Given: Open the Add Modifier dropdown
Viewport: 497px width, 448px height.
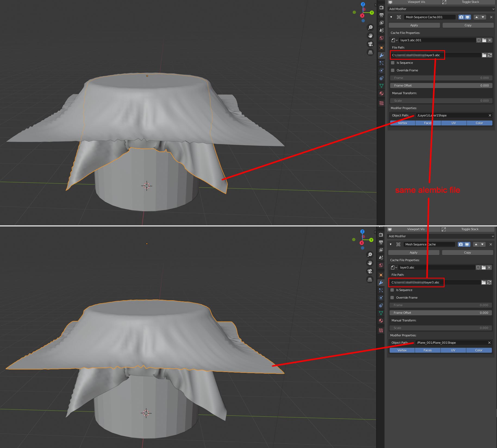Looking at the screenshot, I should [440, 9].
